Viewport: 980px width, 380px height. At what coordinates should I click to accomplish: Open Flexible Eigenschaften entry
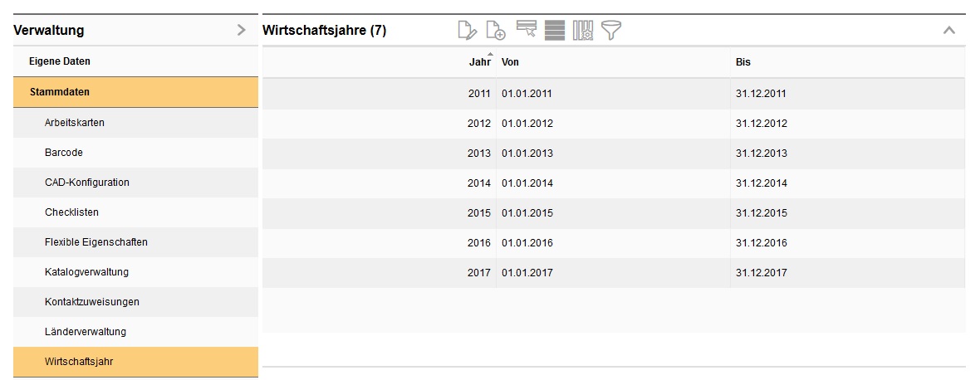click(96, 242)
